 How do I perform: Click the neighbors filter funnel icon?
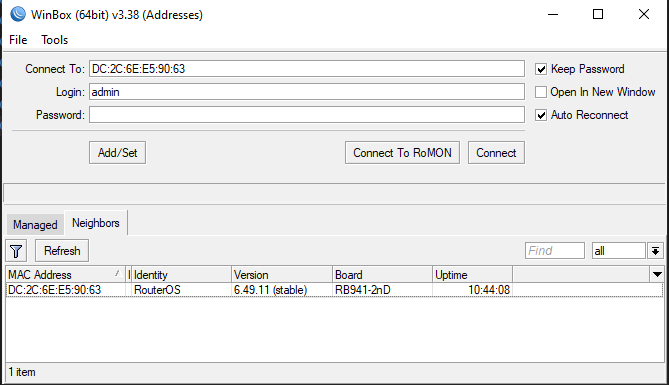tap(16, 251)
